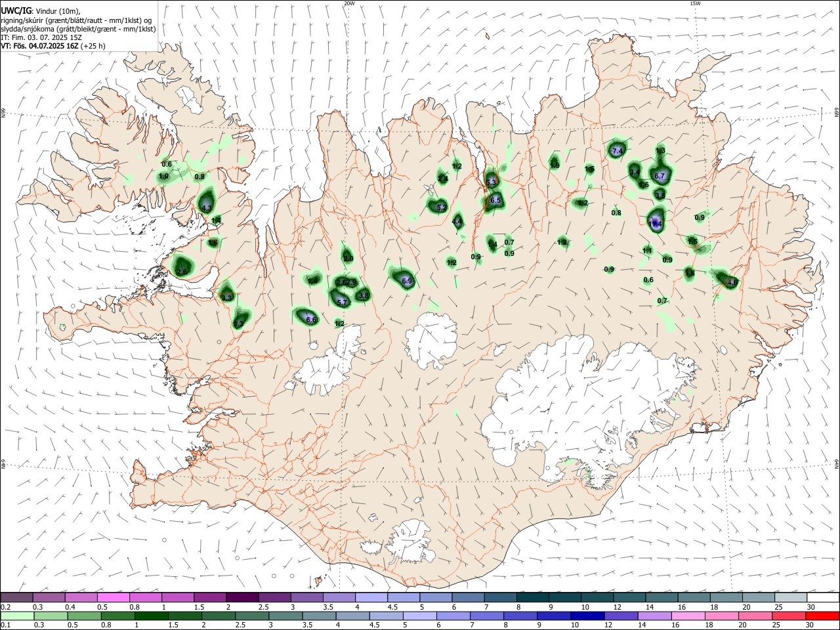Image resolution: width=840 pixels, height=630 pixels.
Task: Pick the light gray 25 swatch in top legend row
Action: coord(791,597)
